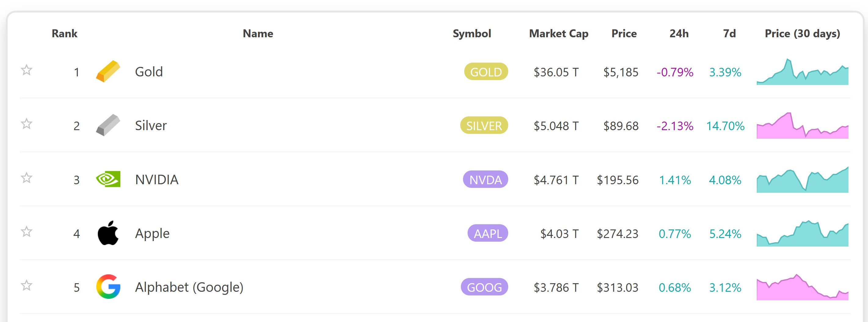Open the Alphabet (Google) name link
868x322 pixels.
[x=189, y=287]
